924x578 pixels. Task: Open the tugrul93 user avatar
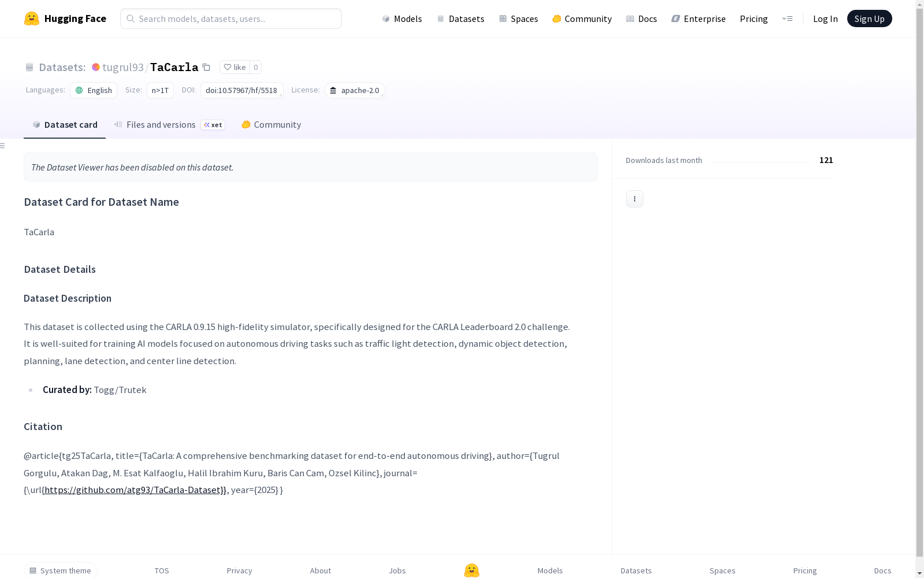click(x=96, y=67)
